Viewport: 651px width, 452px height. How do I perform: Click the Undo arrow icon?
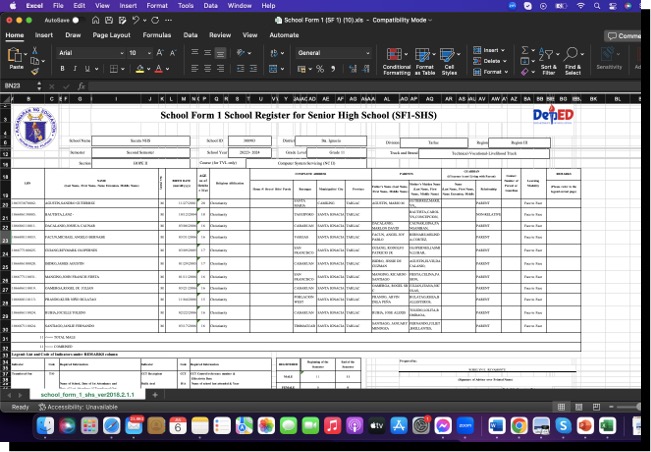coord(135,20)
